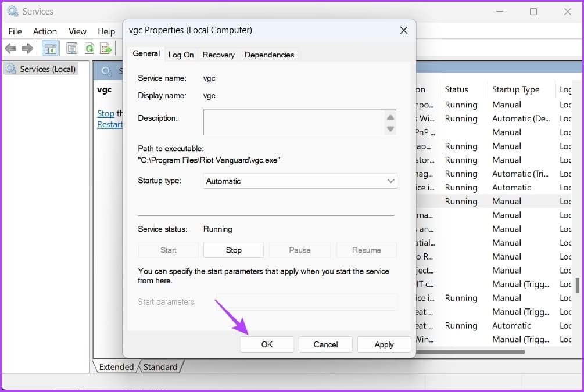Switch to the Recovery tab
This screenshot has height=392, width=584.
[218, 55]
